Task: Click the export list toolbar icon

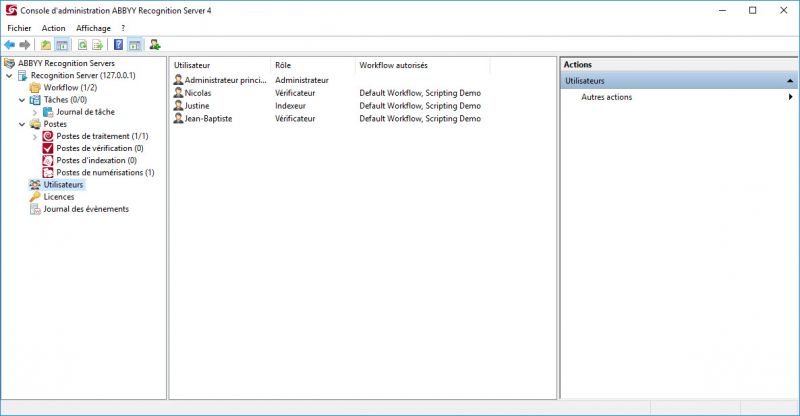Action: pyautogui.click(x=97, y=45)
